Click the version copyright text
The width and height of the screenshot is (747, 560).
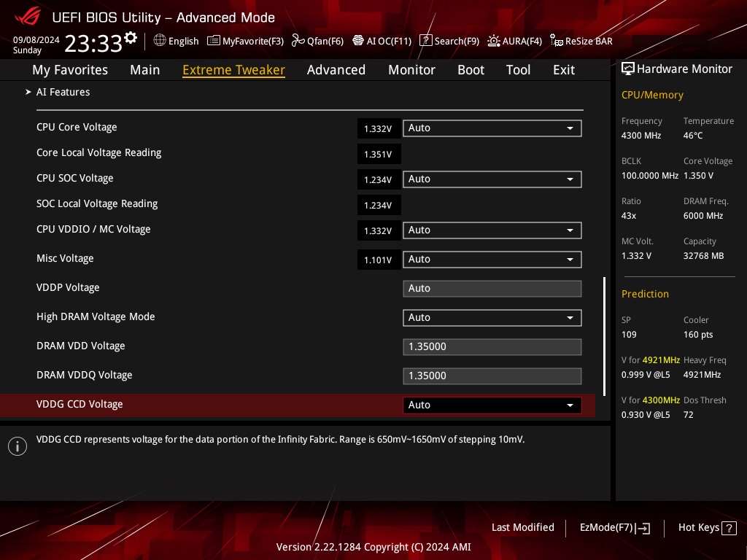[373, 547]
